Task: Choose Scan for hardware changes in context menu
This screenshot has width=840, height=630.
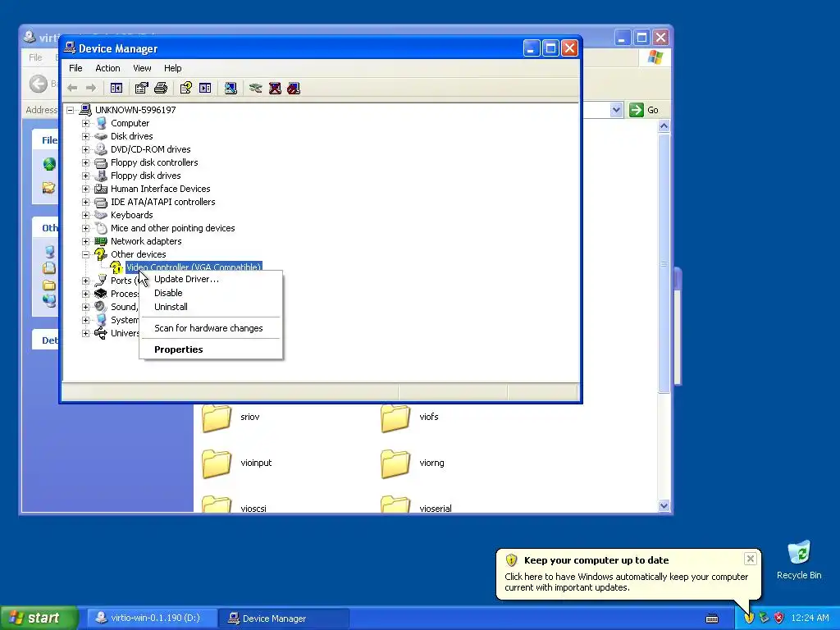Action: pyautogui.click(x=210, y=328)
